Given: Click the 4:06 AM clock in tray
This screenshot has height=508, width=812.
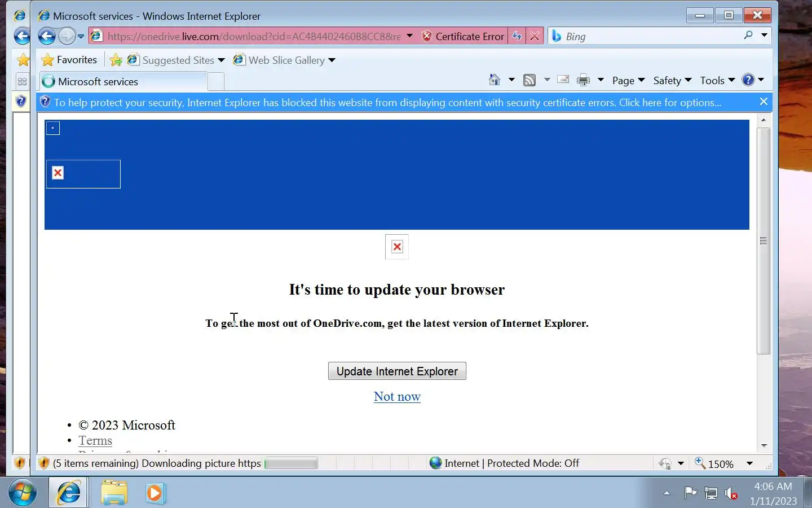Looking at the screenshot, I should tap(773, 487).
